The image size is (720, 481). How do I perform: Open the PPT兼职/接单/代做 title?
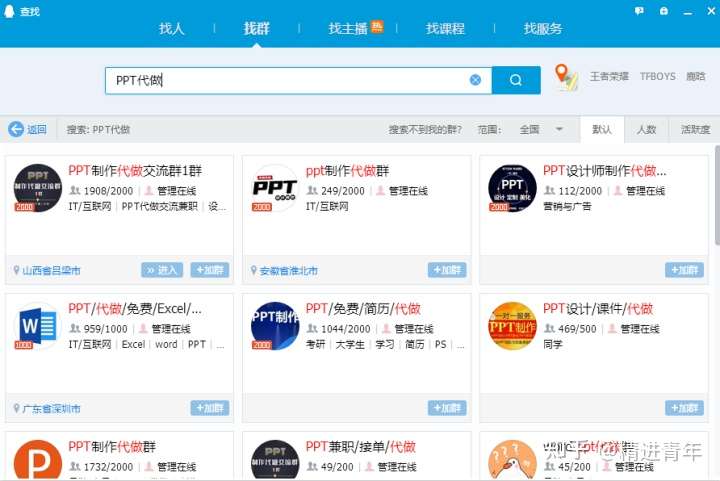click(360, 447)
